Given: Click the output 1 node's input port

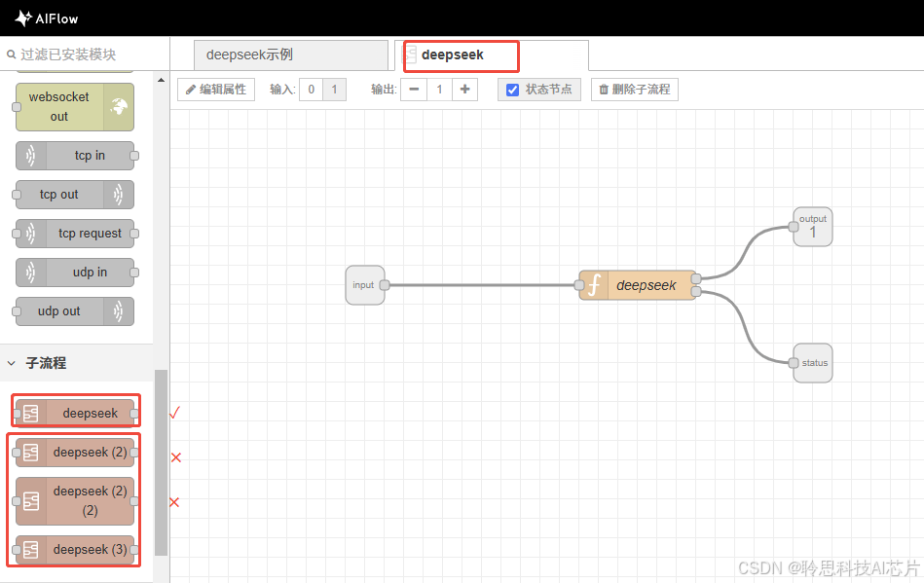Looking at the screenshot, I should click(794, 227).
